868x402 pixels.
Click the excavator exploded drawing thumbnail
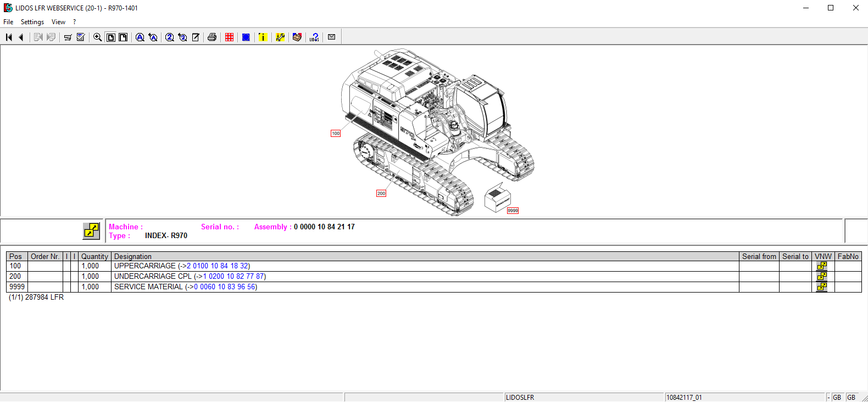coord(438,131)
